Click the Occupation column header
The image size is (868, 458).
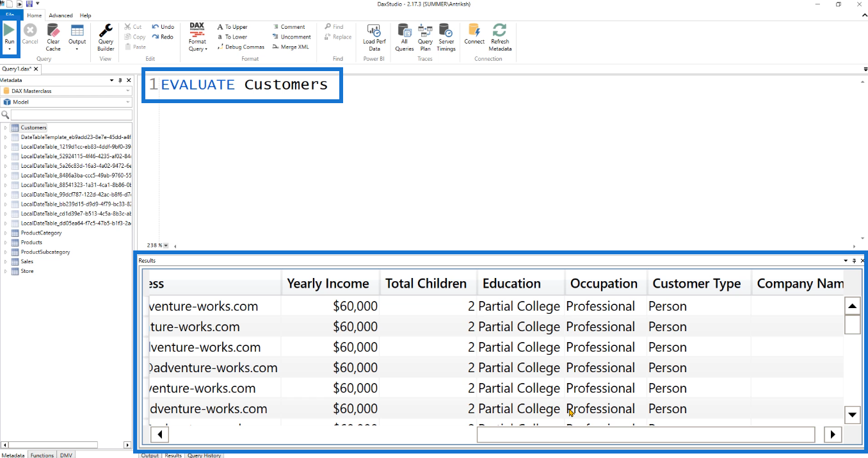click(x=606, y=283)
